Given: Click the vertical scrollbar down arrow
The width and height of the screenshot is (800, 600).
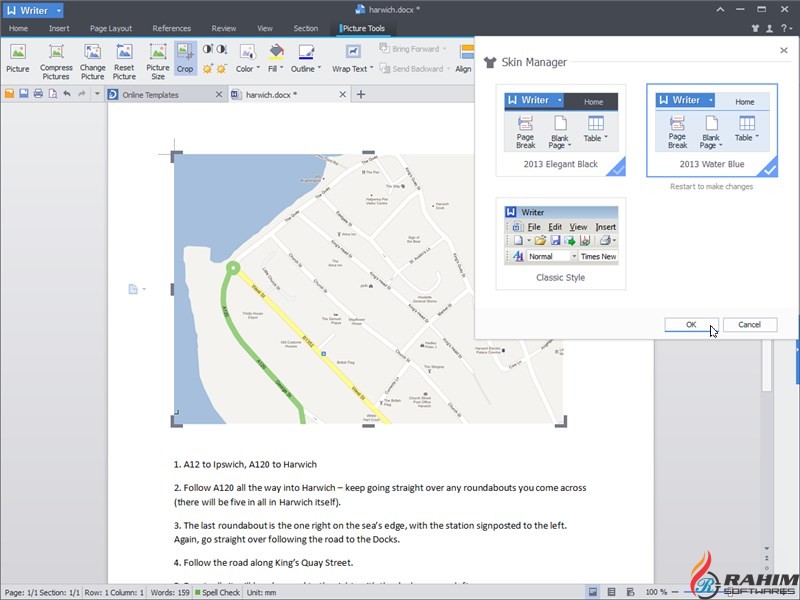Looking at the screenshot, I should 766,549.
